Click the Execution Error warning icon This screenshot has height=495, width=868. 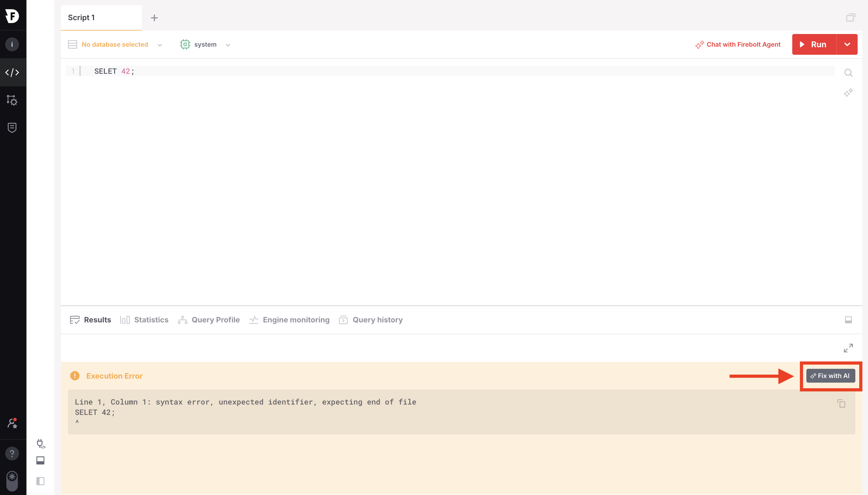click(75, 376)
